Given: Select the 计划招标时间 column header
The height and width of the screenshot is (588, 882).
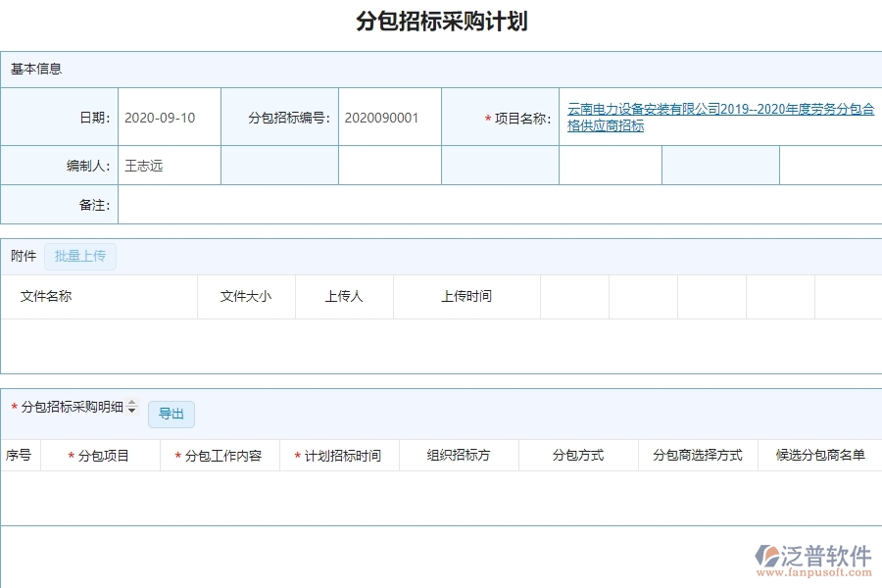Looking at the screenshot, I should point(340,455).
